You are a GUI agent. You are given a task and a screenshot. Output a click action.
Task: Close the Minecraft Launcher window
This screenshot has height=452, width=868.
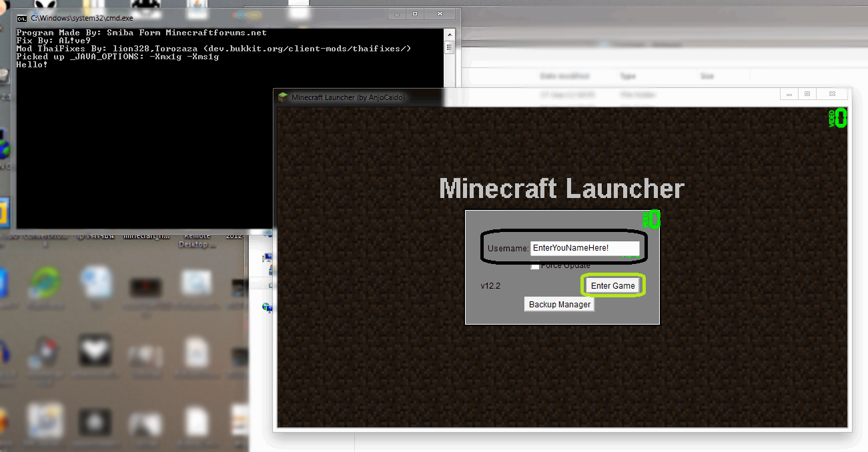(831, 94)
